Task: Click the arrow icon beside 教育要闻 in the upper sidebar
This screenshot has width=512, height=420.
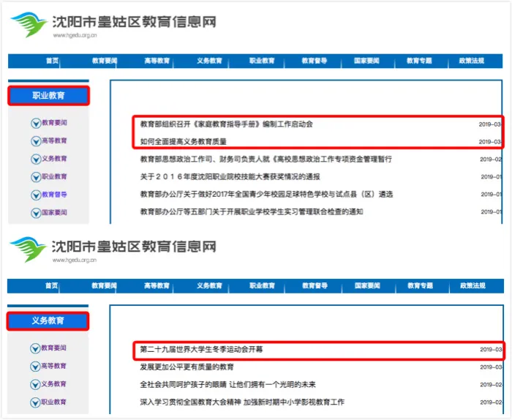Action: 35,123
